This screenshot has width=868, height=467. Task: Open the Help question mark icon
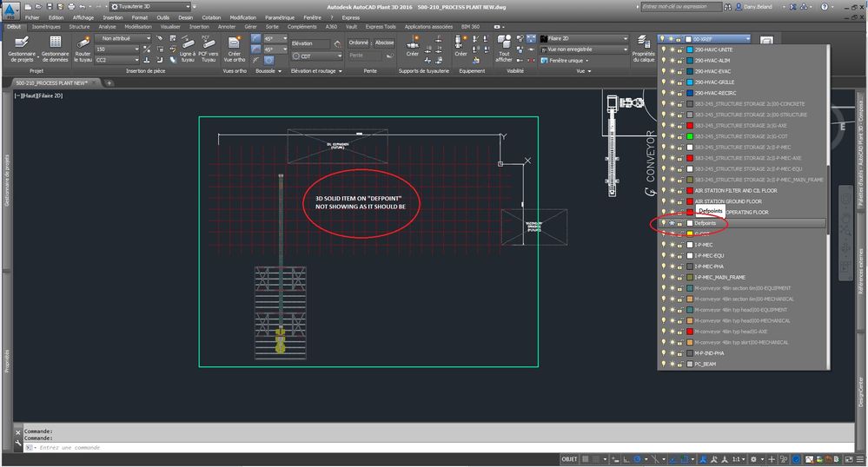coord(825,7)
